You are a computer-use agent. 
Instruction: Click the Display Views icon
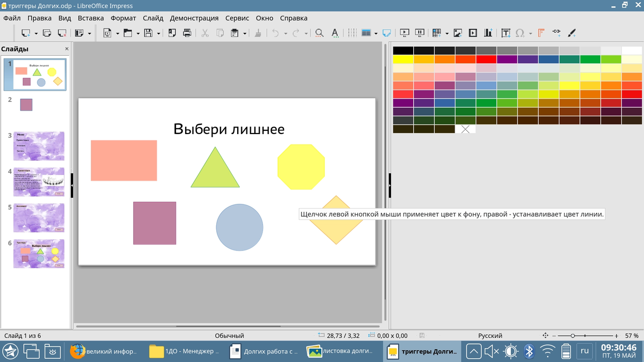(367, 33)
